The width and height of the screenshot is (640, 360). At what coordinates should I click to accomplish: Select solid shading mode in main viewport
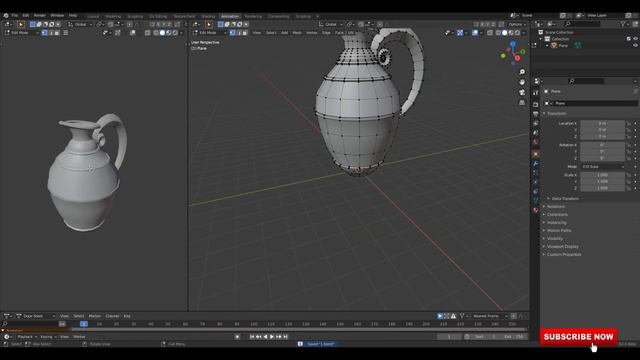tap(505, 33)
